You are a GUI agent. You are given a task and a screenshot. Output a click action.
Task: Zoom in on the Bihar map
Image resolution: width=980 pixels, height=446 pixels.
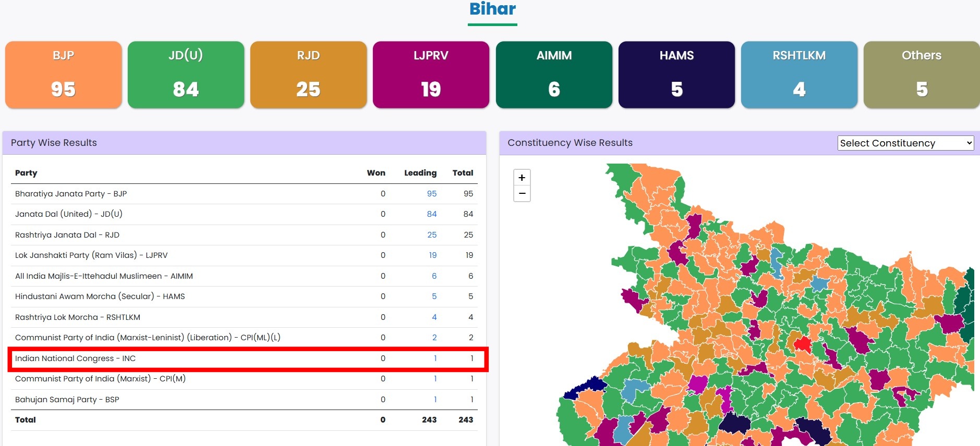point(522,178)
